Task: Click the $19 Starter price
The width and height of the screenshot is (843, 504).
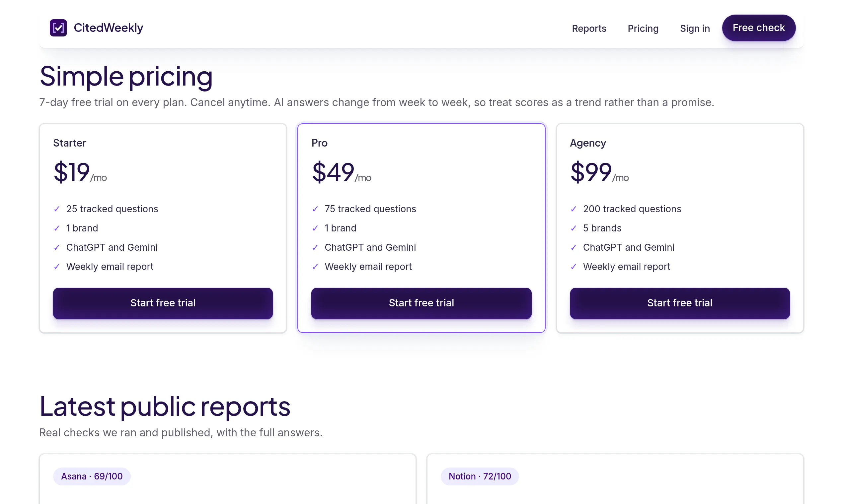Action: point(72,172)
